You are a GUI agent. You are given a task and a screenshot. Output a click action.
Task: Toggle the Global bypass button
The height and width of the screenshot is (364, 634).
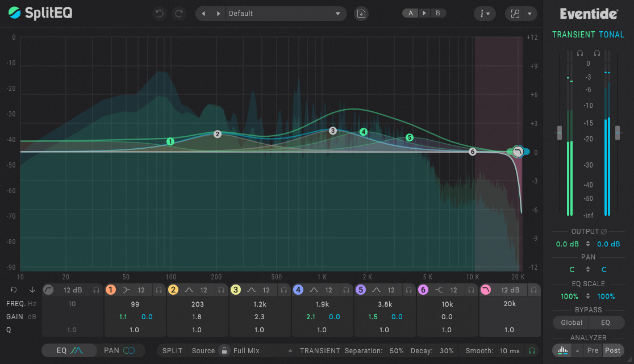coord(571,323)
